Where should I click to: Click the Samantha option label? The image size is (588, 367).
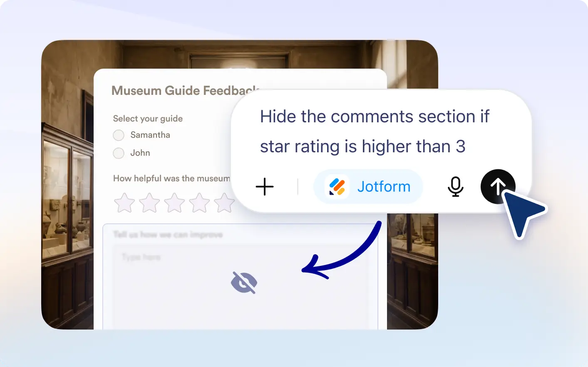click(150, 135)
